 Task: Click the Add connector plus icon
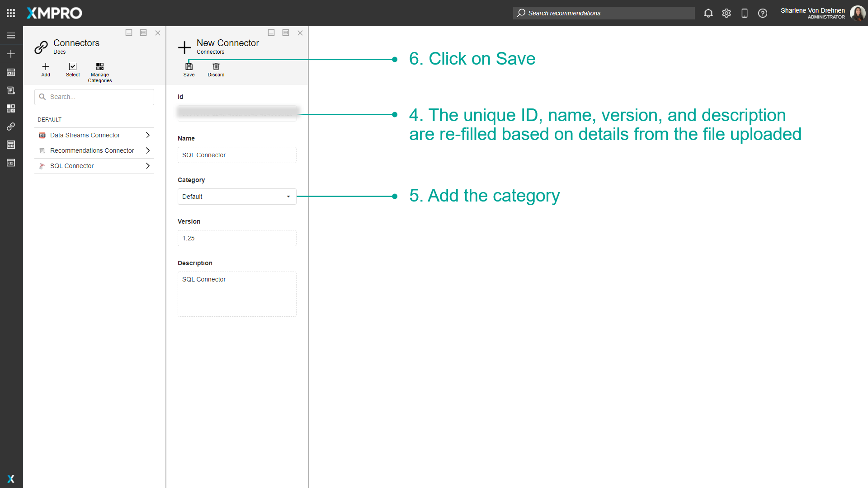[46, 67]
